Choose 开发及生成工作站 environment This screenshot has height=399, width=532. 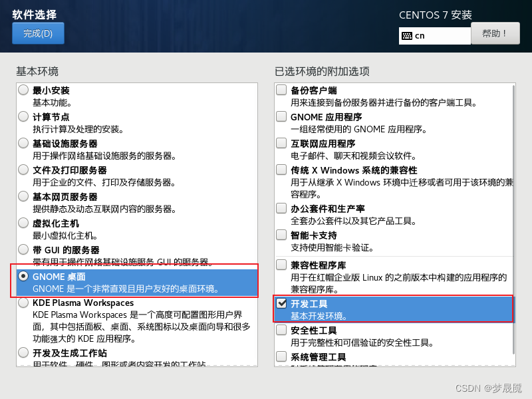23,352
